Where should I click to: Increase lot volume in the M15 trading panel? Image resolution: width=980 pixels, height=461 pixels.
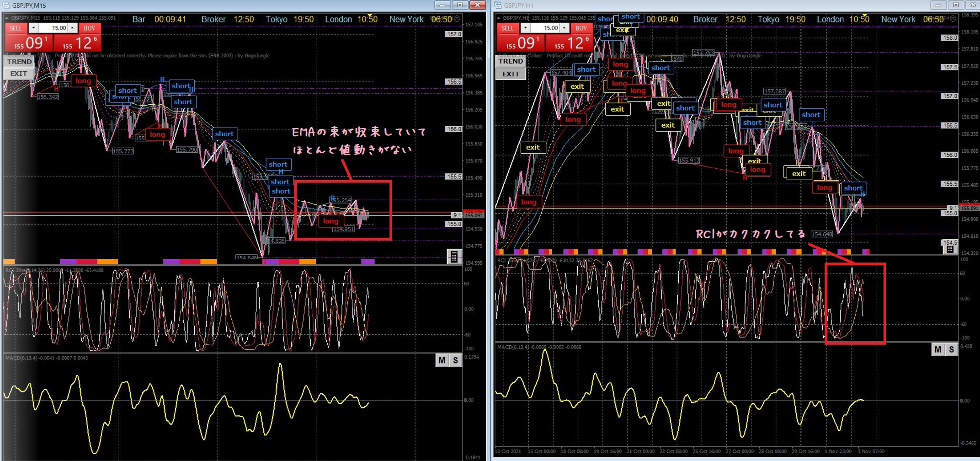point(72,28)
